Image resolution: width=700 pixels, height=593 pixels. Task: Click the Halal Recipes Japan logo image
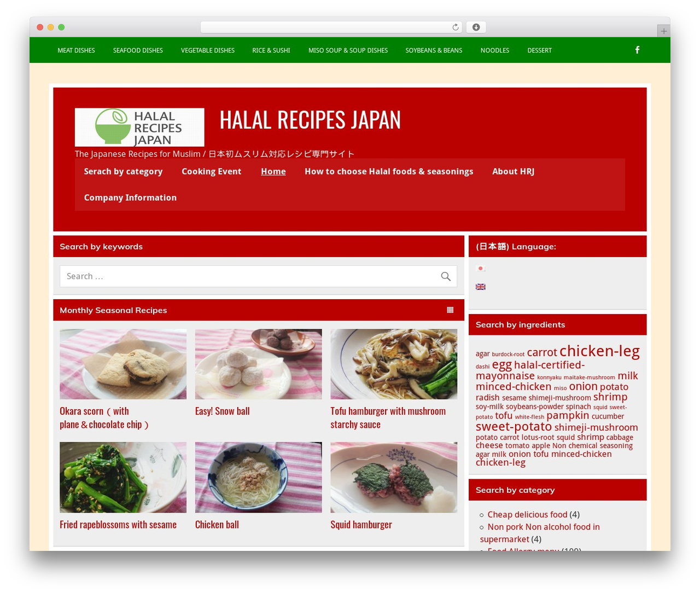[x=139, y=127]
